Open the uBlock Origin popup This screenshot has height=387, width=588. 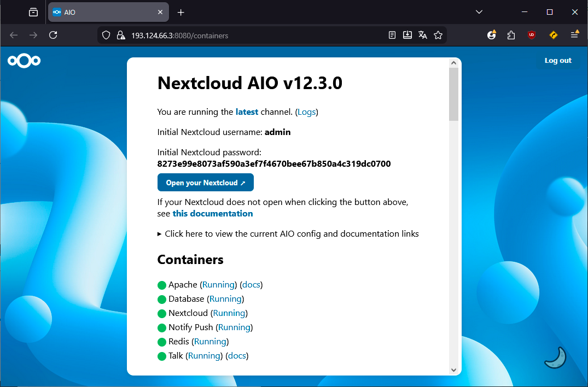(x=531, y=34)
